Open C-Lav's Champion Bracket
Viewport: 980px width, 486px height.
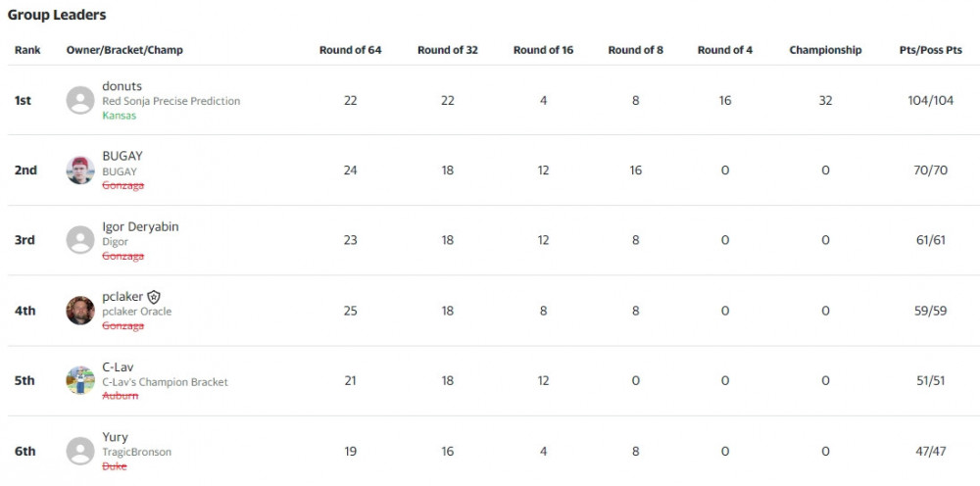pyautogui.click(x=165, y=382)
